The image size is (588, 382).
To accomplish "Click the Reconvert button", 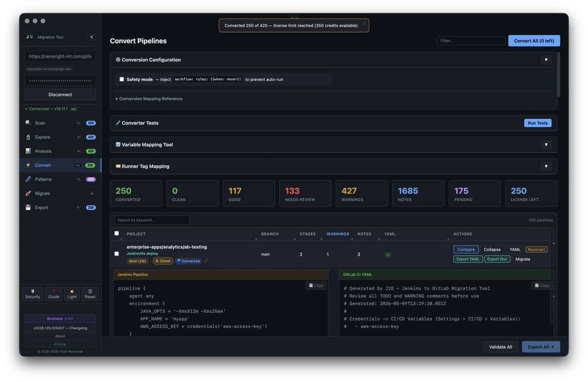I will coord(536,249).
